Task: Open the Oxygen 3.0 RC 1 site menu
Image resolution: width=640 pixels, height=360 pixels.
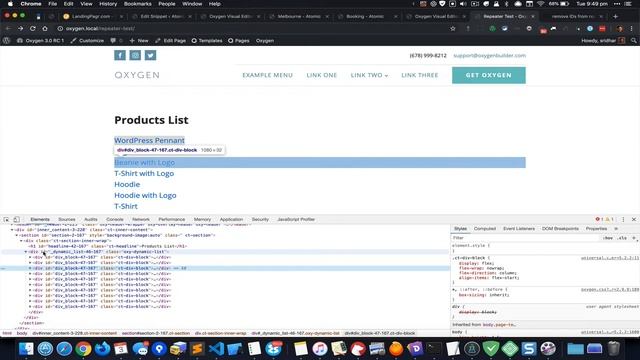Action: pyautogui.click(x=40, y=40)
